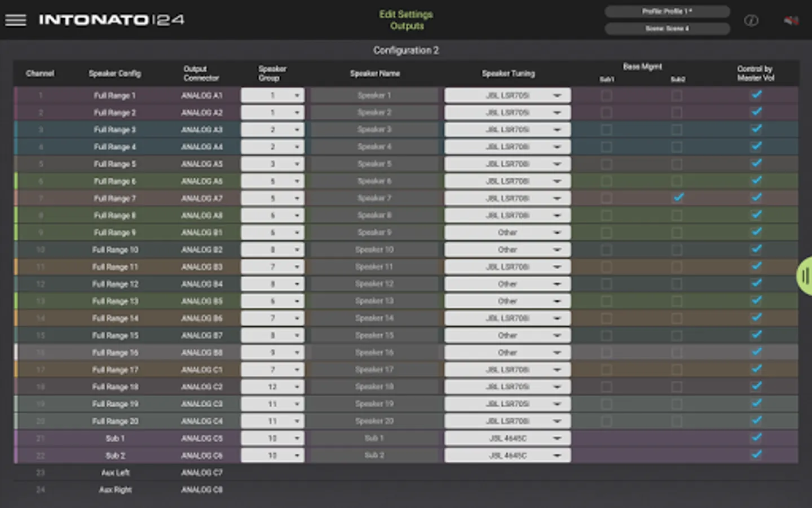Uncheck Sub2 bass management for Full Range 7
This screenshot has width=812, height=508.
[678, 198]
